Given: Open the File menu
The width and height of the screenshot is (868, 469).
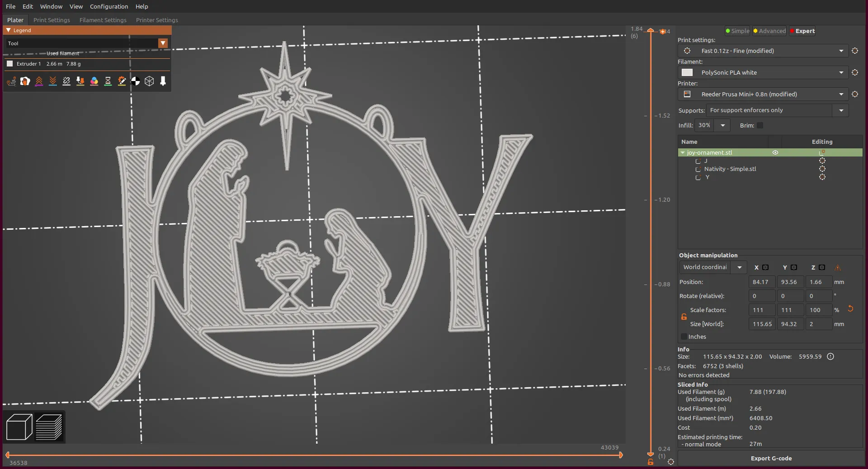Looking at the screenshot, I should point(10,6).
